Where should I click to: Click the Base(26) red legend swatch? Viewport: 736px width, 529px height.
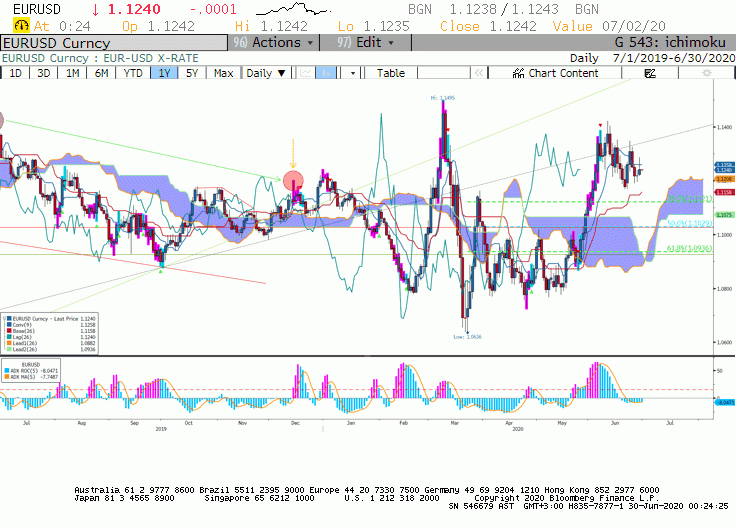9,331
